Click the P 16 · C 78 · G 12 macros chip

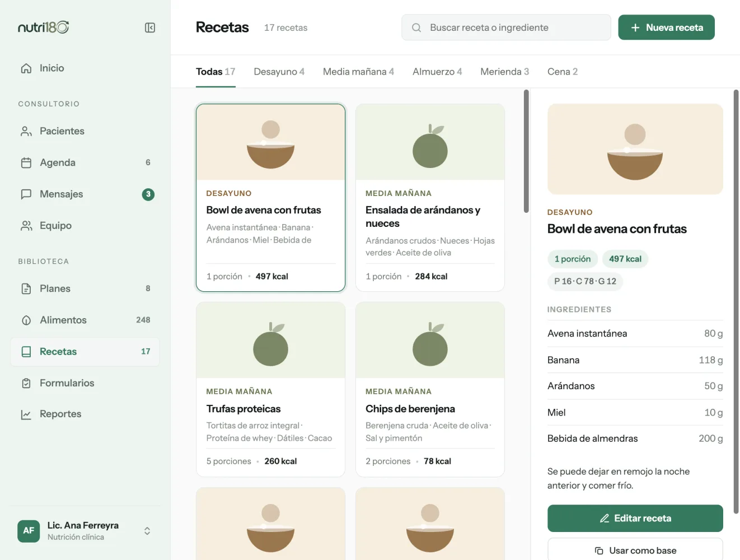[585, 282]
